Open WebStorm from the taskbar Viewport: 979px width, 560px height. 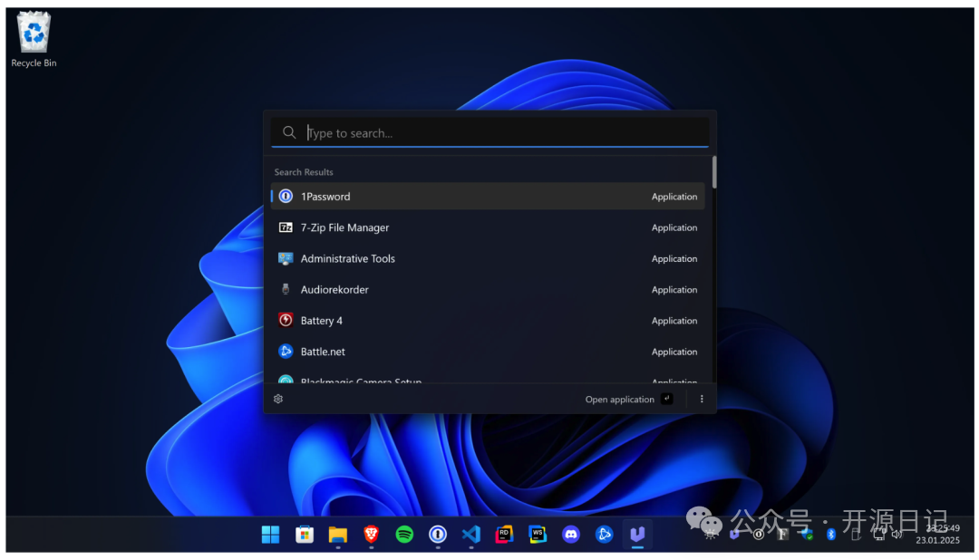[538, 535]
